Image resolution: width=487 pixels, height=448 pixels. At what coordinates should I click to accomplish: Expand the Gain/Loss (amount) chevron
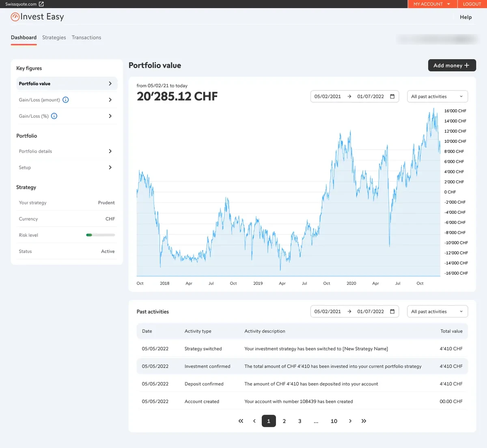click(x=110, y=100)
